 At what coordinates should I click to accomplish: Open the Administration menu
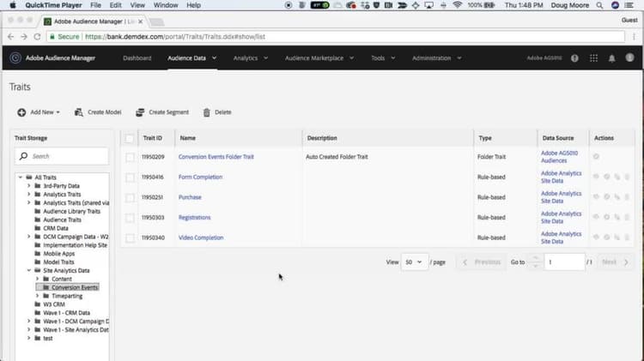(436, 58)
